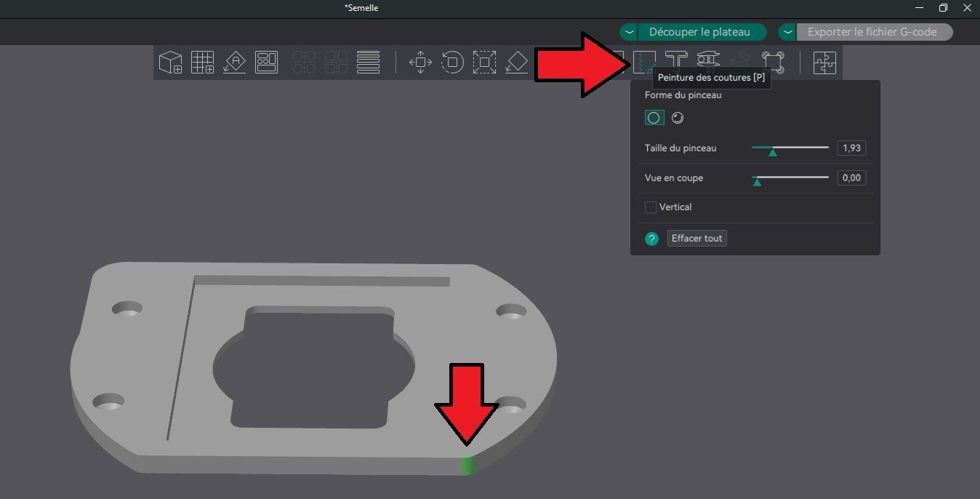
Task: Click the green help question mark icon
Action: [652, 239]
